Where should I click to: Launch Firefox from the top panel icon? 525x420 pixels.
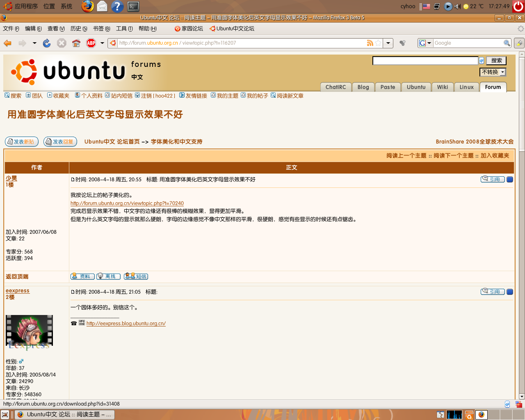pyautogui.click(x=87, y=6)
